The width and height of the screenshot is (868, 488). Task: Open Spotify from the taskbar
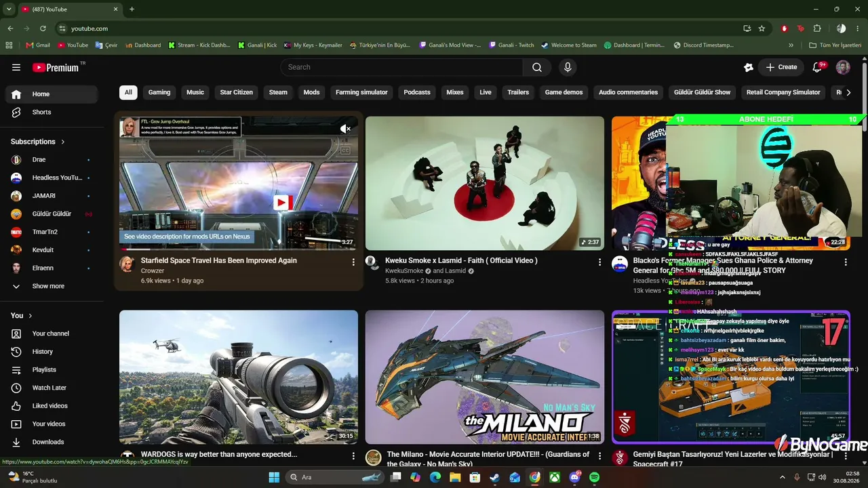pyautogui.click(x=595, y=477)
